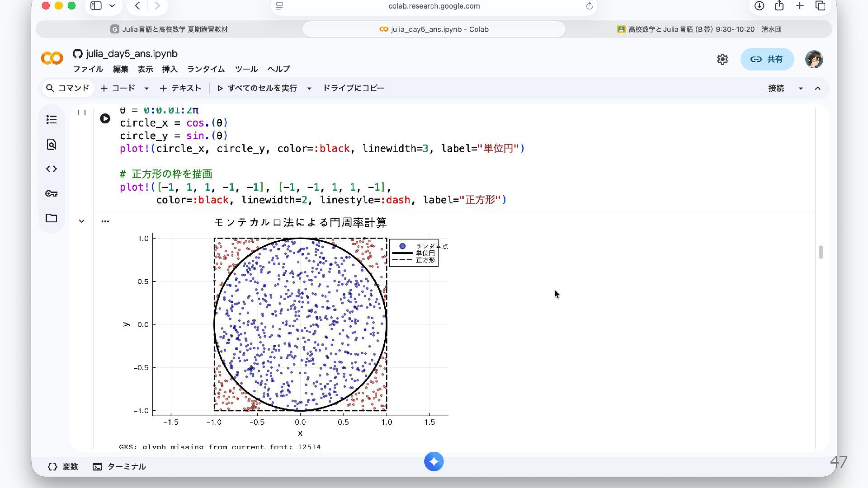Open secrets key icon in sidebar
Image resolution: width=868 pixels, height=488 pixels.
52,193
